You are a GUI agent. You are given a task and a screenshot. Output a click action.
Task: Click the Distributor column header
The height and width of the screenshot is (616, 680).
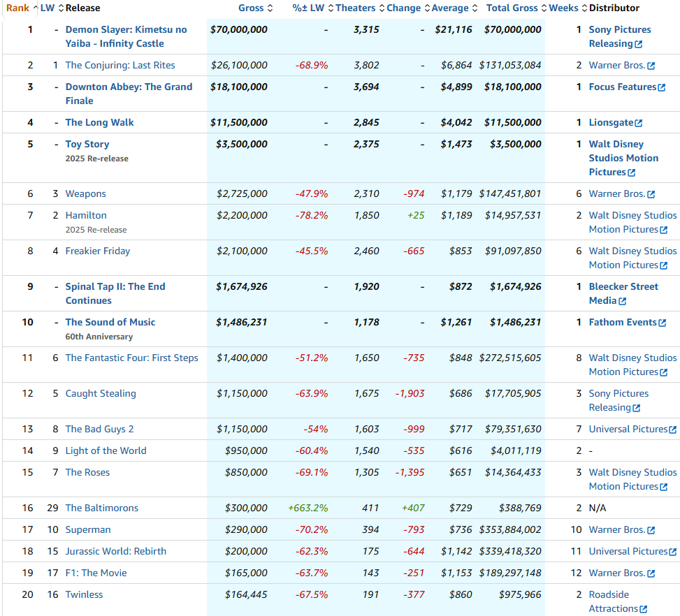pyautogui.click(x=614, y=8)
